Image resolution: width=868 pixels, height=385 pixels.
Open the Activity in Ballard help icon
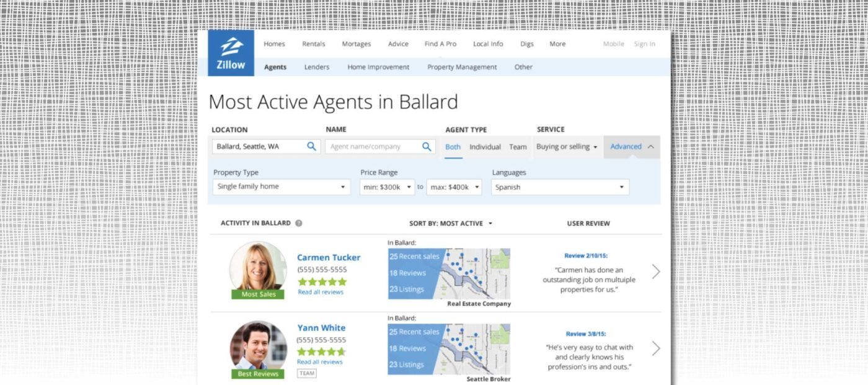click(300, 223)
